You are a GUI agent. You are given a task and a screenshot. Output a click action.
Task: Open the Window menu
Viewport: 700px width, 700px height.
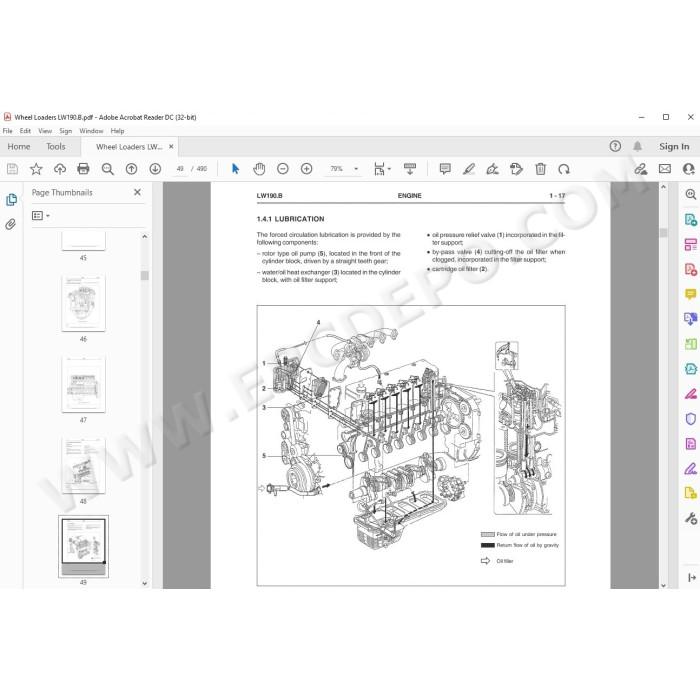91,131
